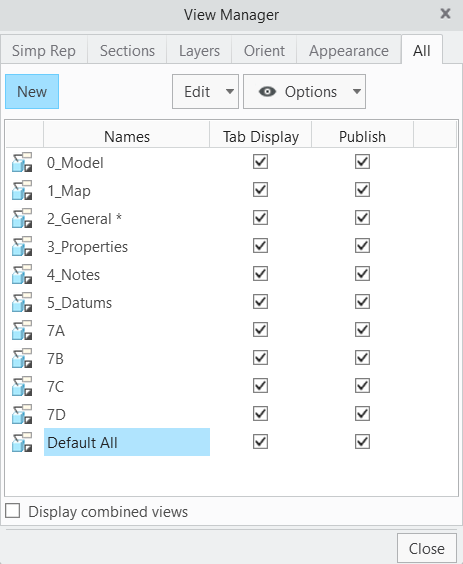Screen dimensions: 463x564
Task: Uncheck Tab Display for 3_Properties
Action: (x=260, y=246)
